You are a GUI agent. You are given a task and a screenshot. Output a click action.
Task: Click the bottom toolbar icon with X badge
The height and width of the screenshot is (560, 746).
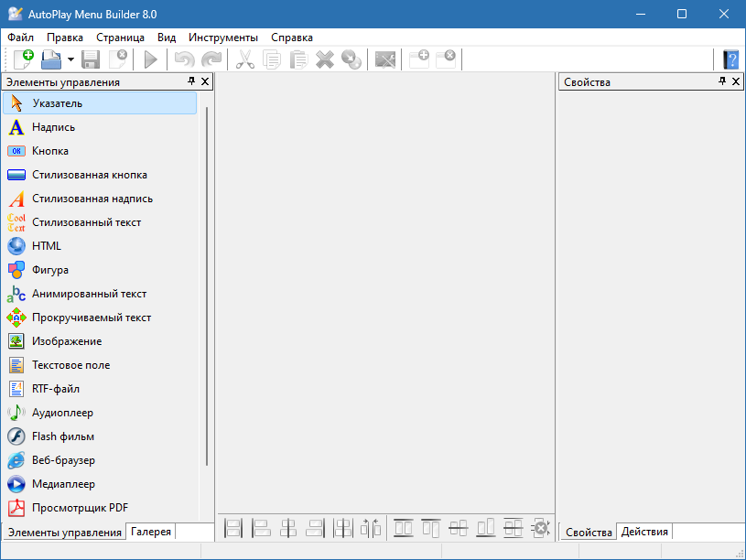click(540, 528)
